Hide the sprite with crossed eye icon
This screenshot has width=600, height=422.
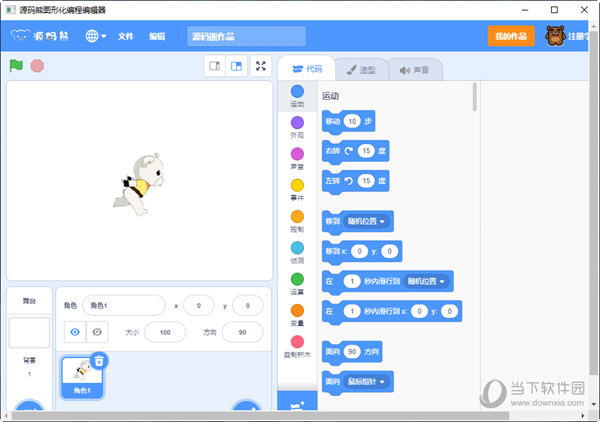97,332
